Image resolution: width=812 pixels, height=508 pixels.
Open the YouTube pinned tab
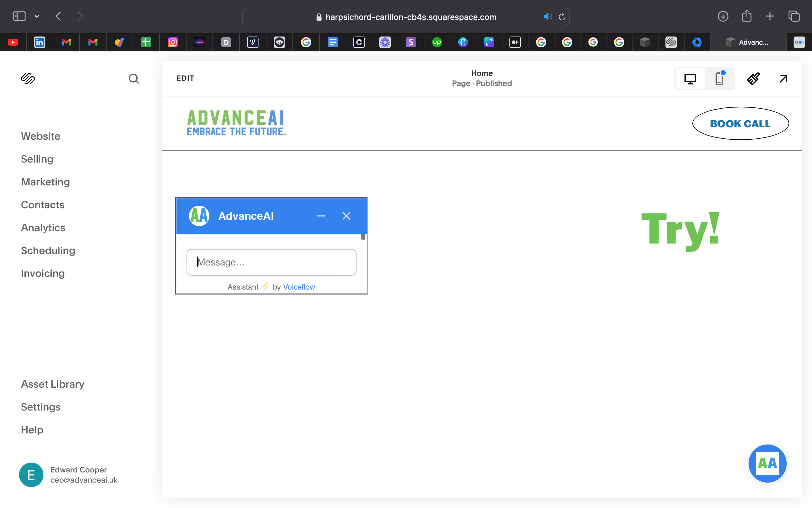pos(13,42)
